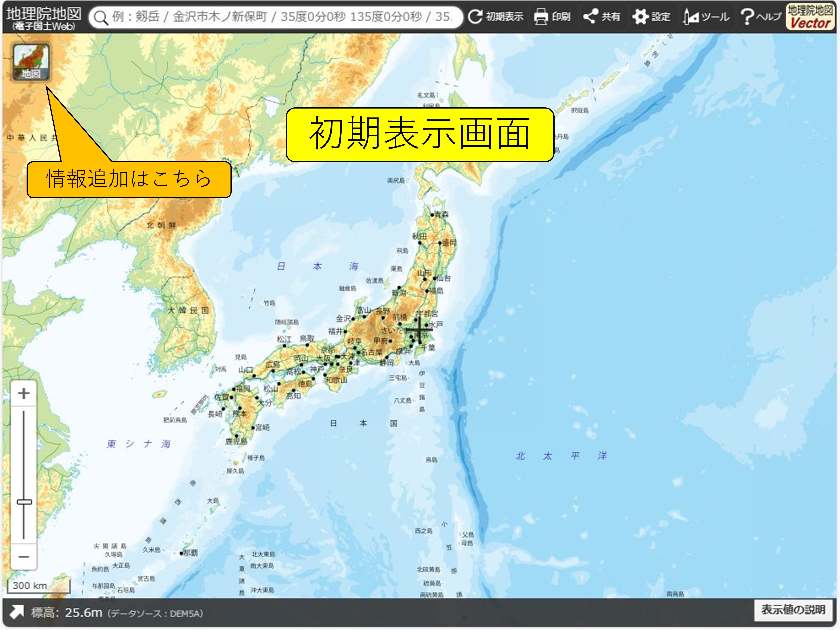
Task: Click the 竹島 island label
Action: coord(269,303)
